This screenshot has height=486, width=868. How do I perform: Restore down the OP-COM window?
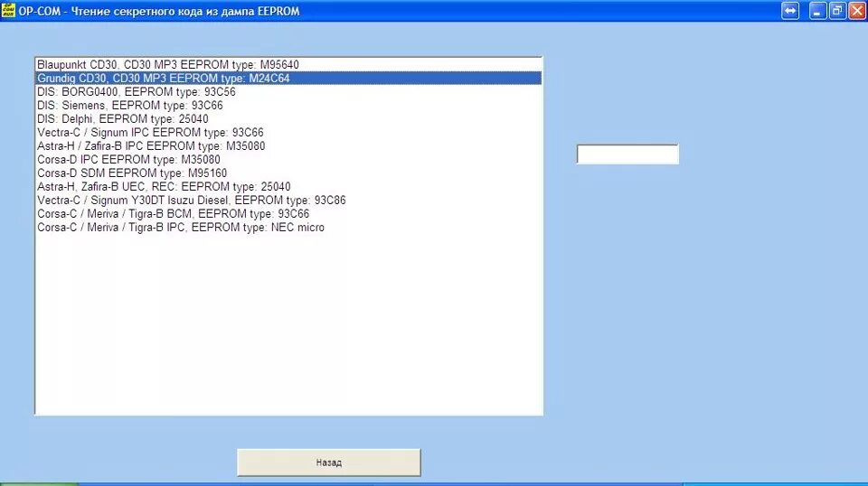tap(837, 11)
